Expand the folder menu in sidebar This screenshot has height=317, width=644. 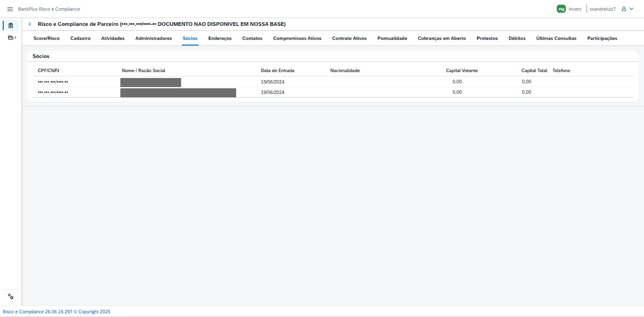tap(12, 38)
